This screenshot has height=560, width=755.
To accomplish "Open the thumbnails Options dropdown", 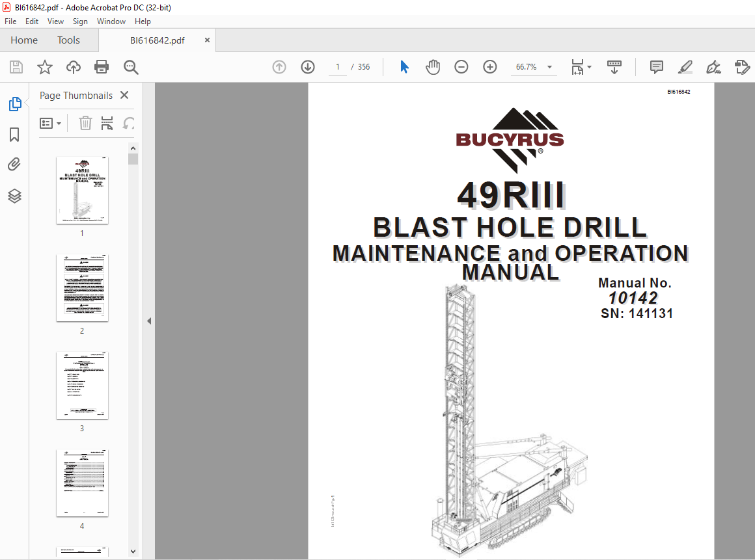I will click(x=50, y=124).
